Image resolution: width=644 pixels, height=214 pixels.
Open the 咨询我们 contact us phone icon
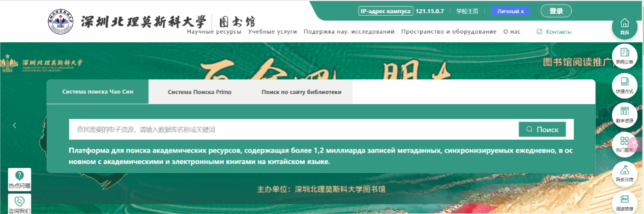(19, 204)
